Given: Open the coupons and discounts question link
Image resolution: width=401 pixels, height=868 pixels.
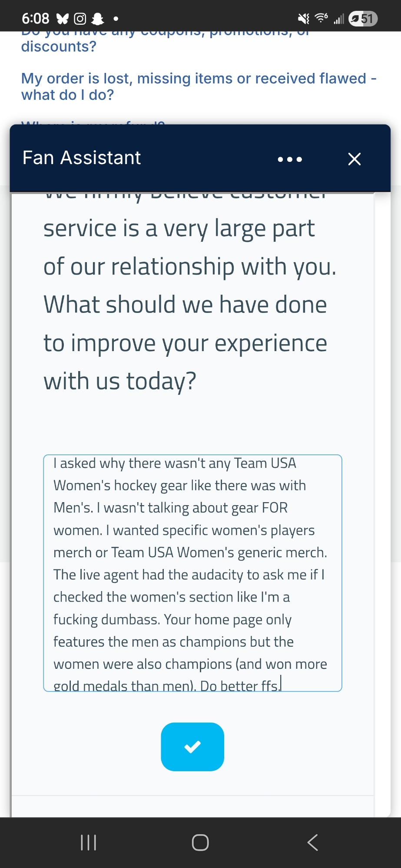Looking at the screenshot, I should point(59,46).
